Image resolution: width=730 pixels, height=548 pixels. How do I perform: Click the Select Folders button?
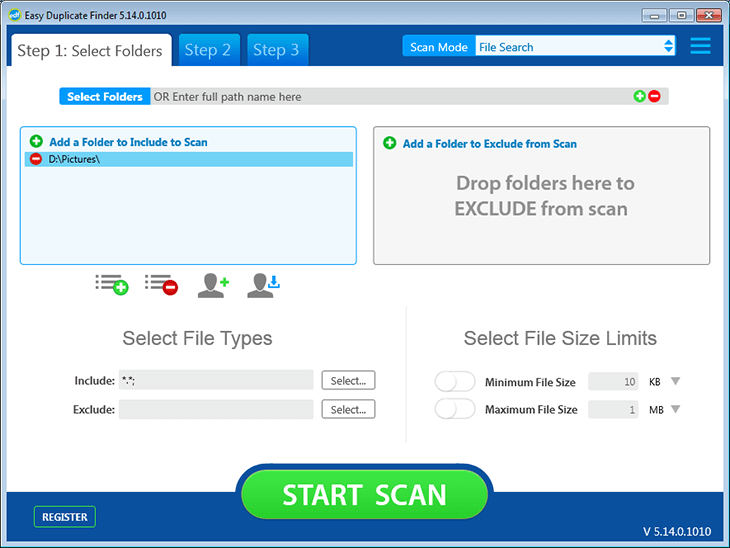coord(105,96)
